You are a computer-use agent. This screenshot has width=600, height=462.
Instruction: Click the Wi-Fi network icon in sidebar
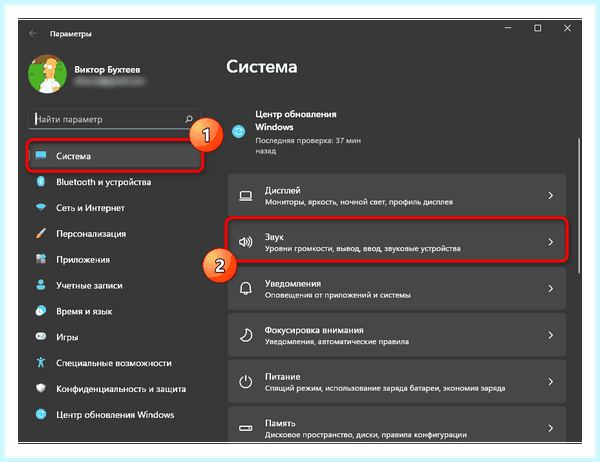(x=41, y=207)
